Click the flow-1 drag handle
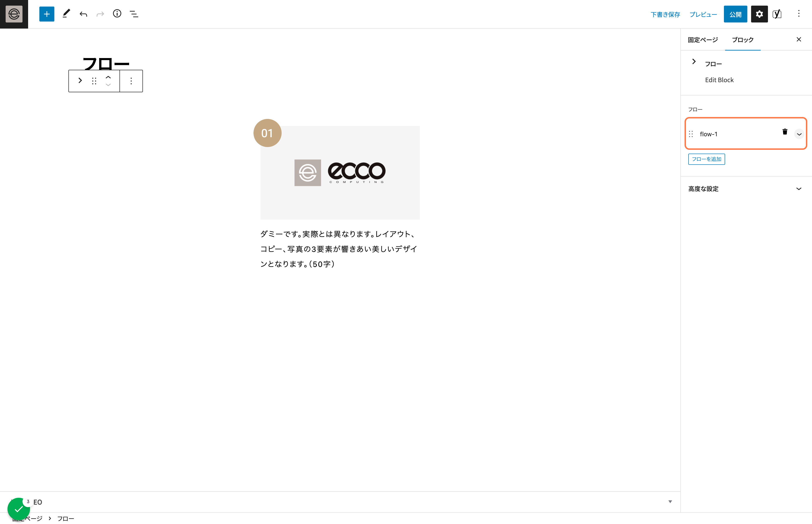 pos(691,134)
